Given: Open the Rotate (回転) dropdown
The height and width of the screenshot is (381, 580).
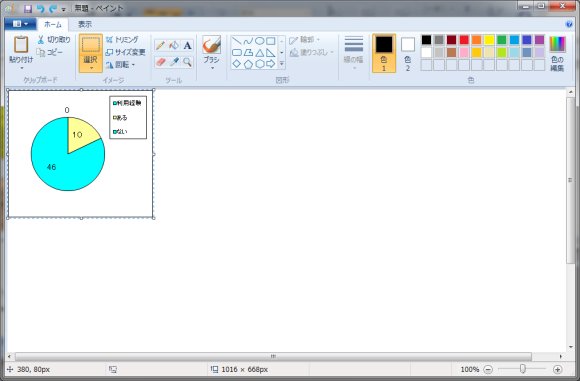Looking at the screenshot, I should [121, 65].
